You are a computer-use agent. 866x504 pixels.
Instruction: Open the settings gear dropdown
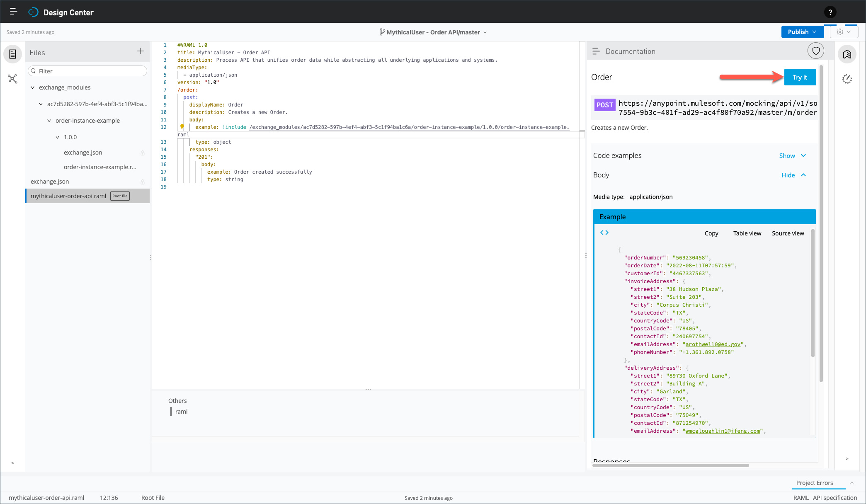click(x=844, y=32)
